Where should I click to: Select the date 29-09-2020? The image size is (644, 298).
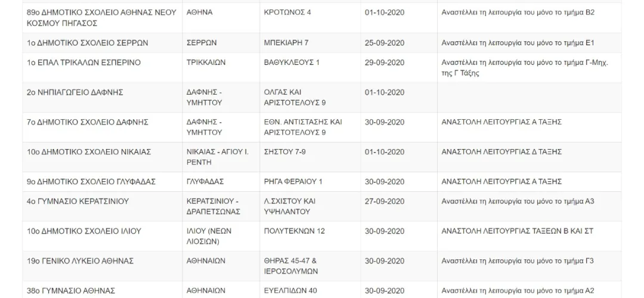click(x=385, y=63)
